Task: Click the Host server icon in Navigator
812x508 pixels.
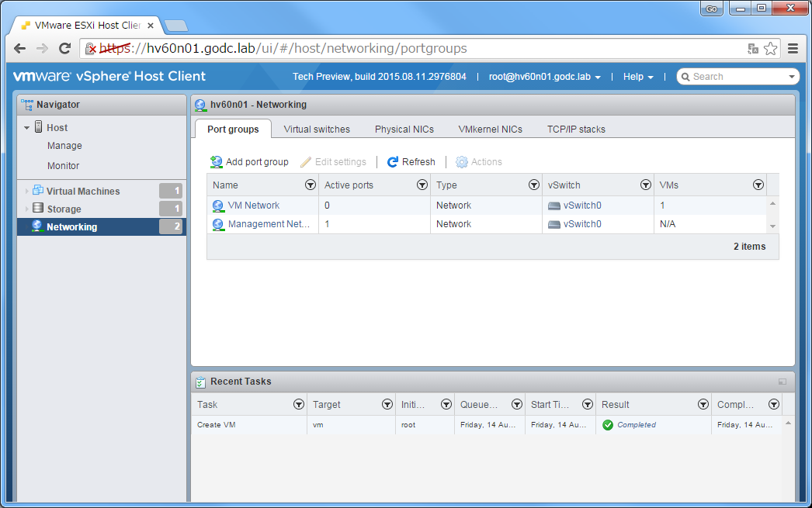Action: [x=38, y=126]
